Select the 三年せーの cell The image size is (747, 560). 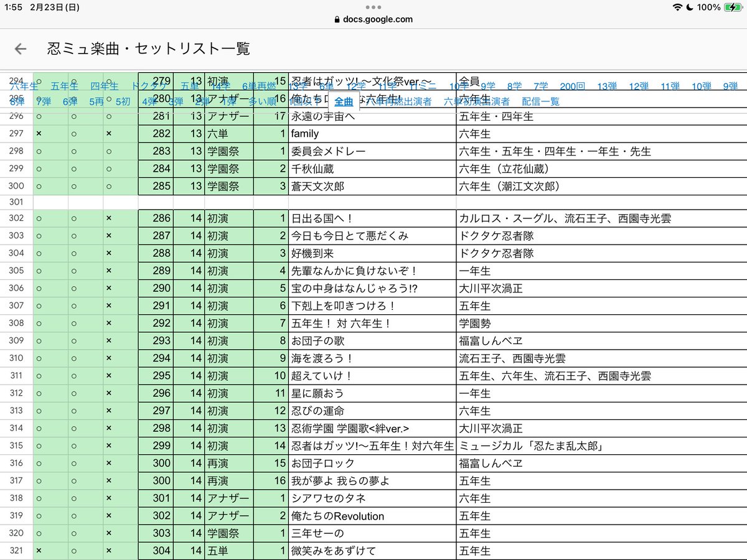[372, 533]
